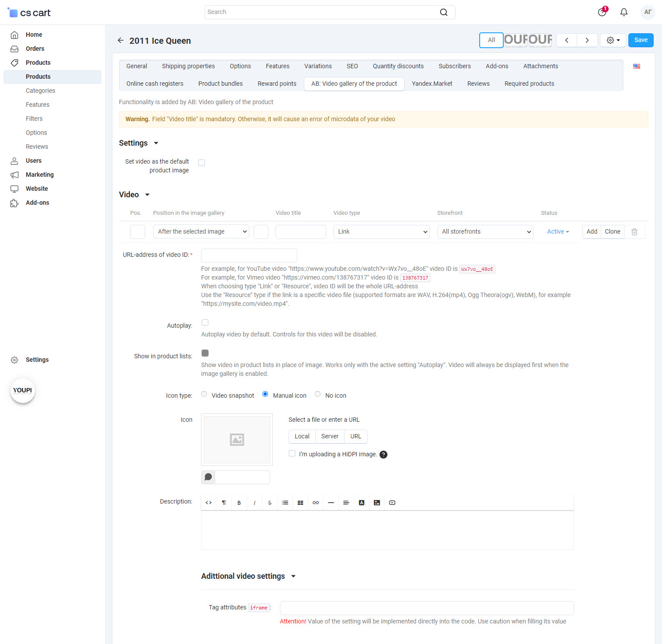The image size is (662, 644).
Task: Insert a horizontal line into the description
Action: coord(331,502)
